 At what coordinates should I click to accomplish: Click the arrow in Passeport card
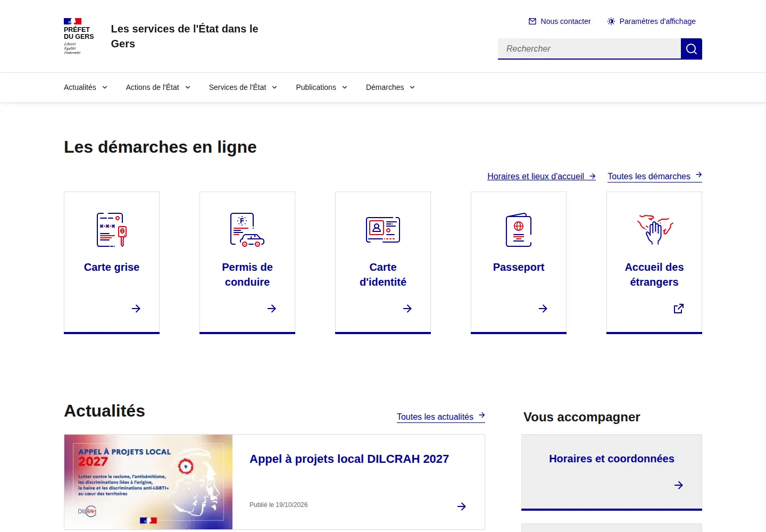point(543,309)
